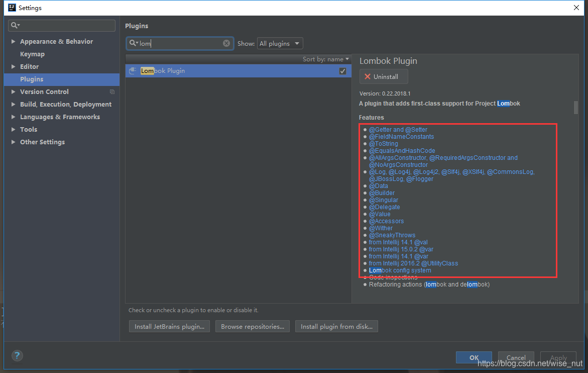The height and width of the screenshot is (373, 588).
Task: Open the @Delegate link
Action: tap(384, 207)
